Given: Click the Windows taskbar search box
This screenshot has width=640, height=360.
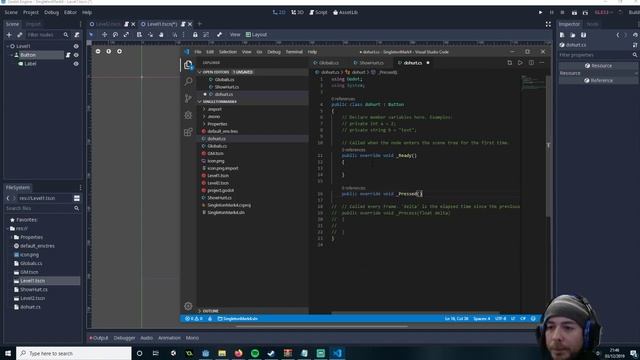Looking at the screenshot, I should (74, 353).
